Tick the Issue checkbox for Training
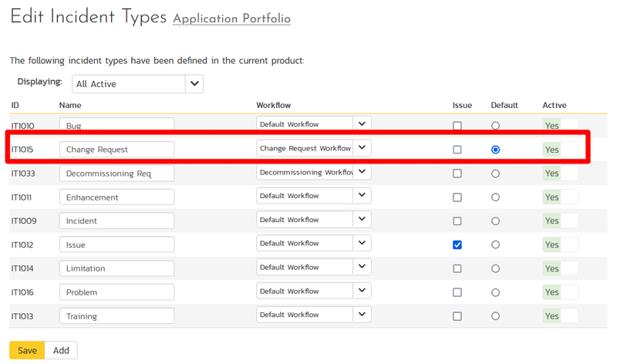Viewport: 617px width, 364px height. (x=457, y=316)
